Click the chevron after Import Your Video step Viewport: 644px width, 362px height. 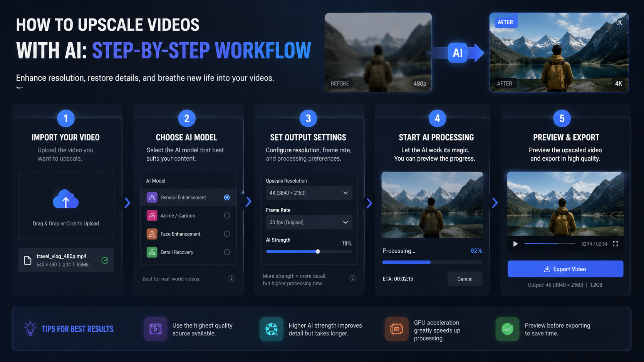pyautogui.click(x=127, y=203)
